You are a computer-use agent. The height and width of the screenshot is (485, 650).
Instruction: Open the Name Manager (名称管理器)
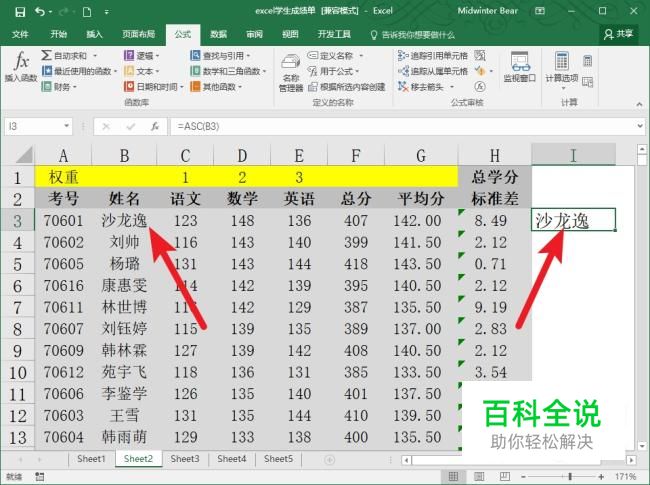(291, 73)
